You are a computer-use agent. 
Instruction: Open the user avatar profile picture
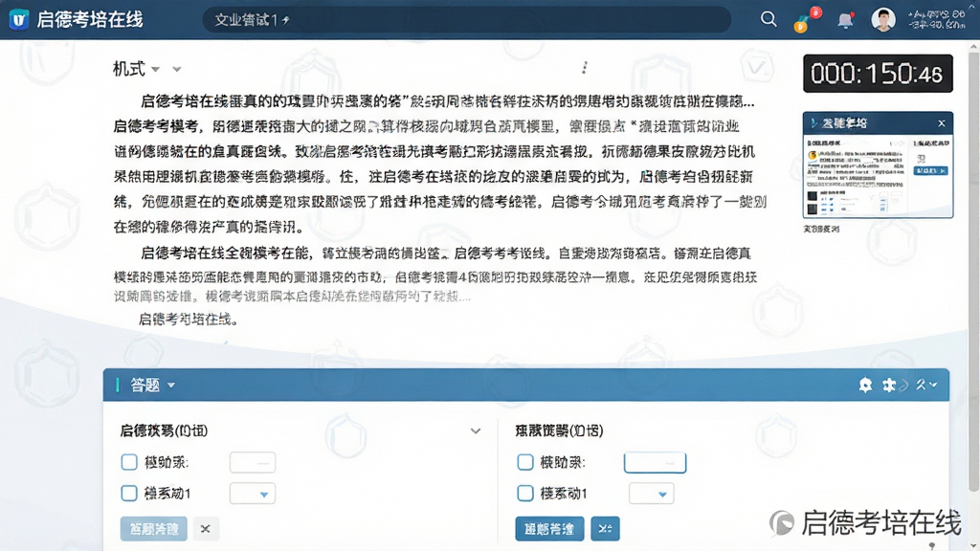[882, 19]
